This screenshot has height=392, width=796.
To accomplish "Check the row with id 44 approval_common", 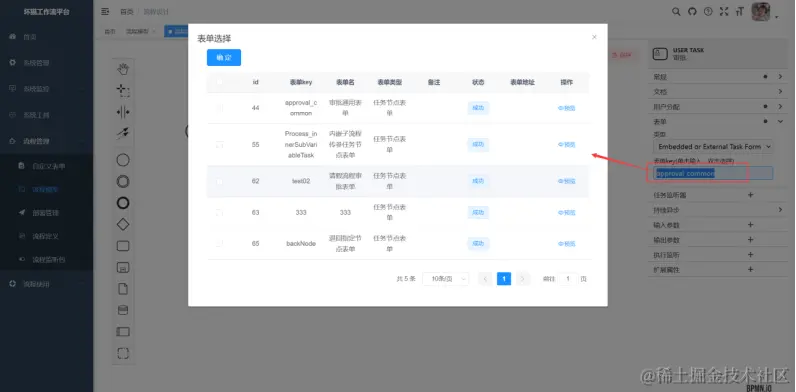I will point(219,108).
